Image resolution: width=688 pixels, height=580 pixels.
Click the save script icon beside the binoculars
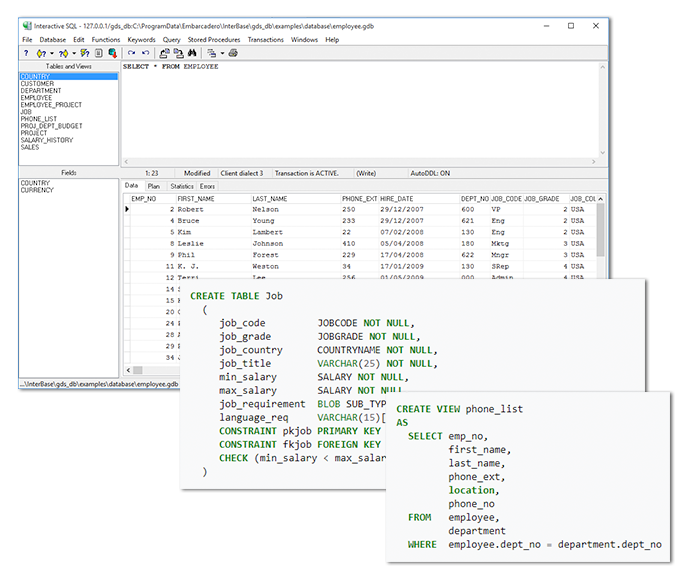coord(178,53)
